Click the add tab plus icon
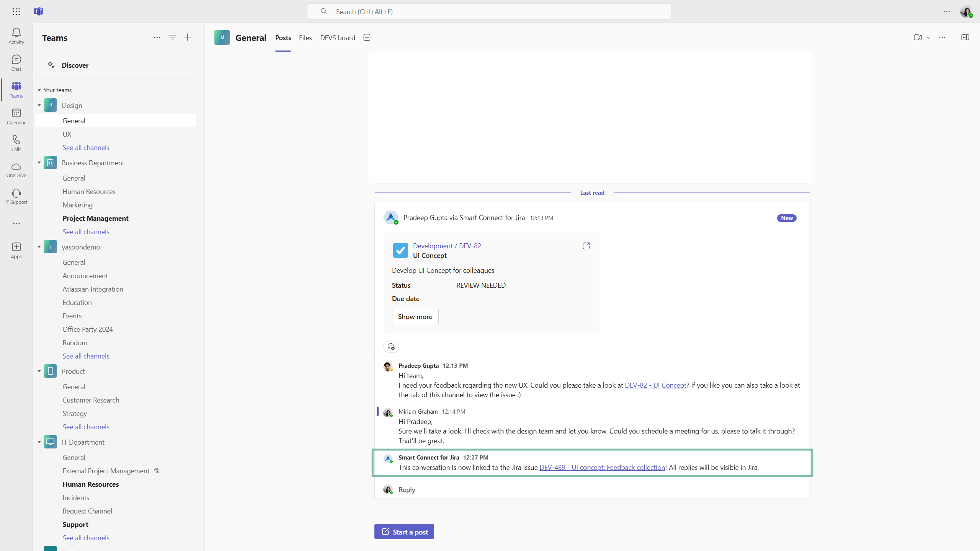 click(x=367, y=37)
